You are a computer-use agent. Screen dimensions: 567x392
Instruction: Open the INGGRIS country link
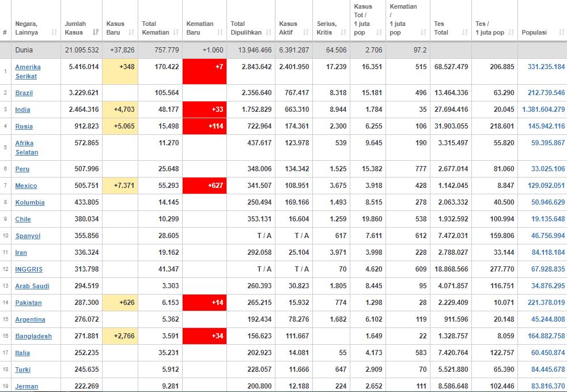[29, 269]
